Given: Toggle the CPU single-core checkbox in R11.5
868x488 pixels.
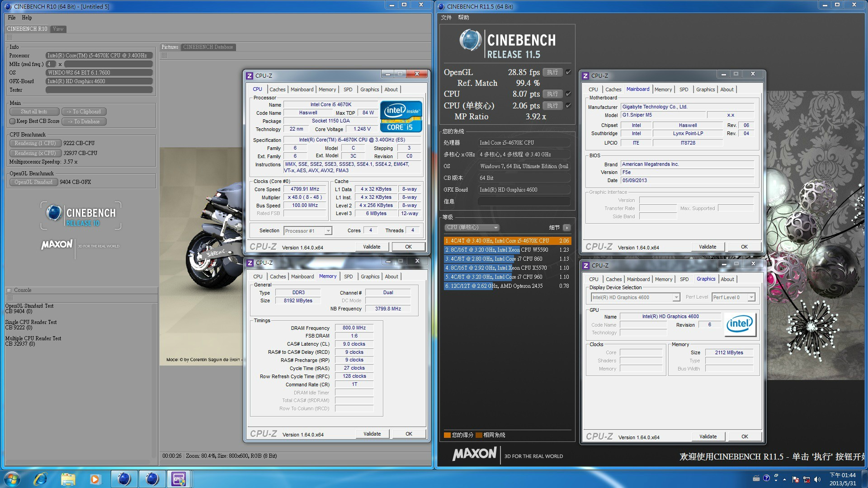Looking at the screenshot, I should pos(568,105).
